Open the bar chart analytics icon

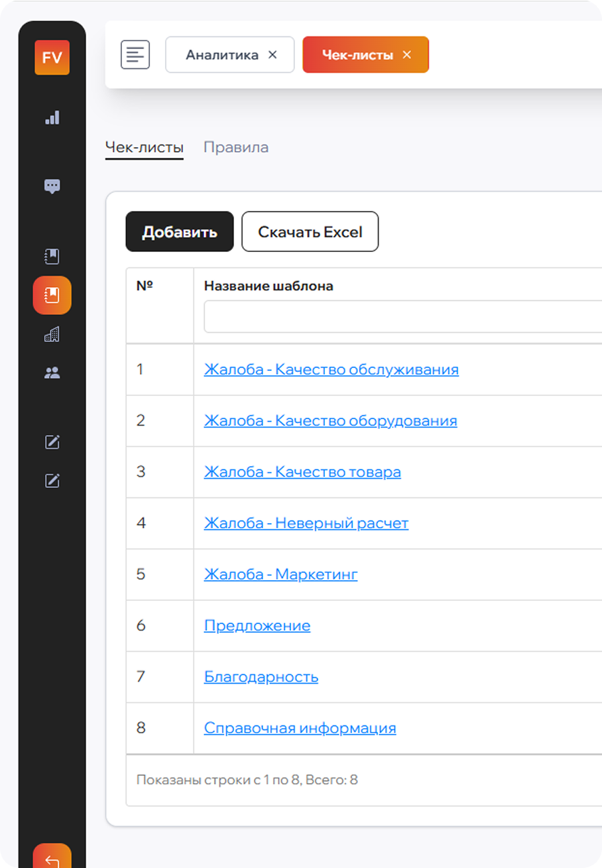coord(52,118)
